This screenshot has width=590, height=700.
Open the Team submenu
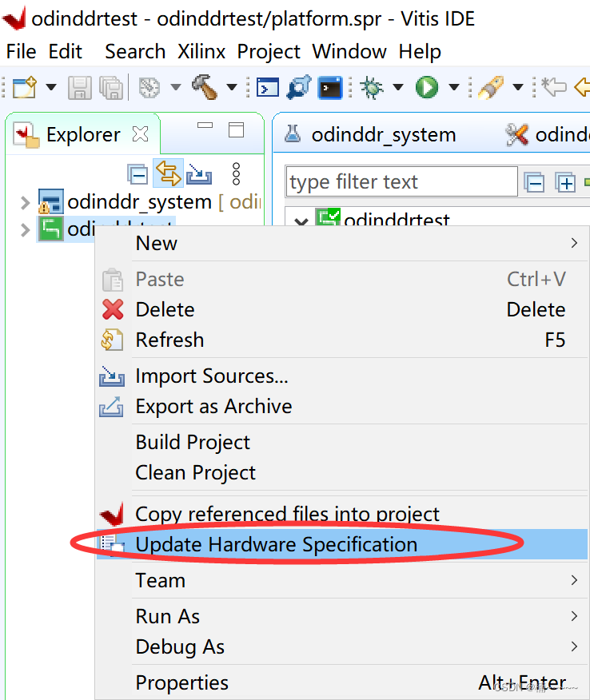[x=341, y=580]
